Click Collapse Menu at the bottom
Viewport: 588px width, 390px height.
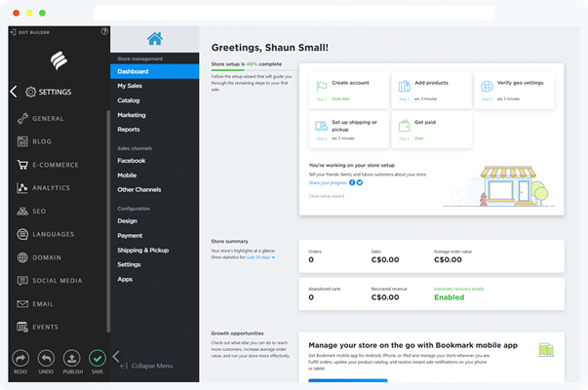pos(146,366)
